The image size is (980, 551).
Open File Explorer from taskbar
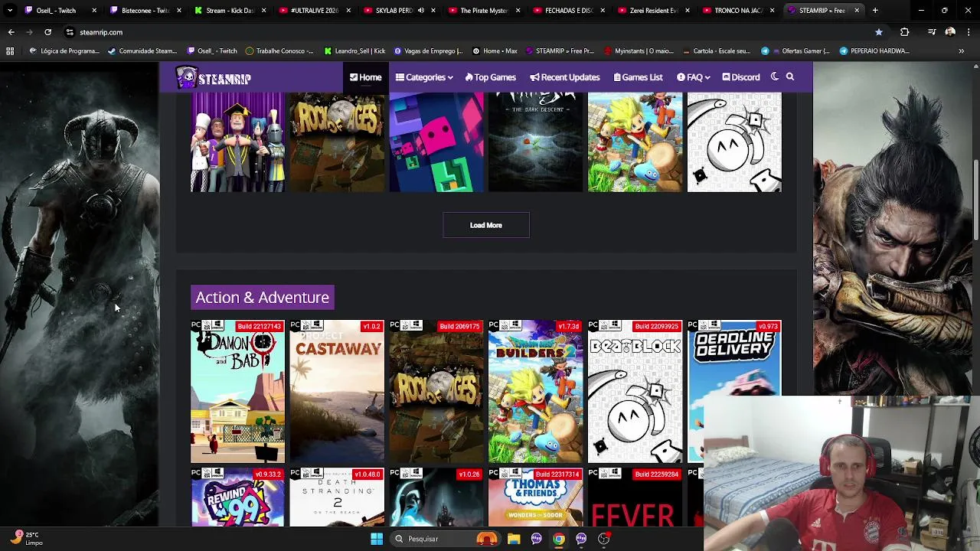click(x=514, y=539)
